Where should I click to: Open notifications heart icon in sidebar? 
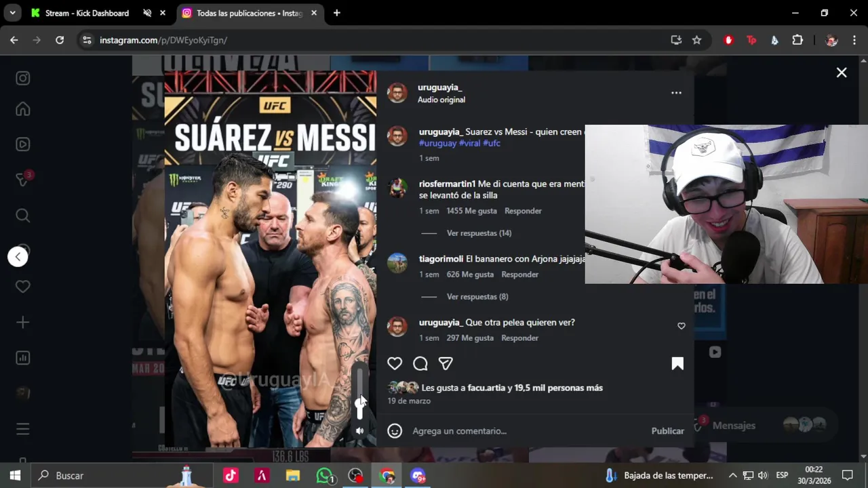tap(23, 287)
